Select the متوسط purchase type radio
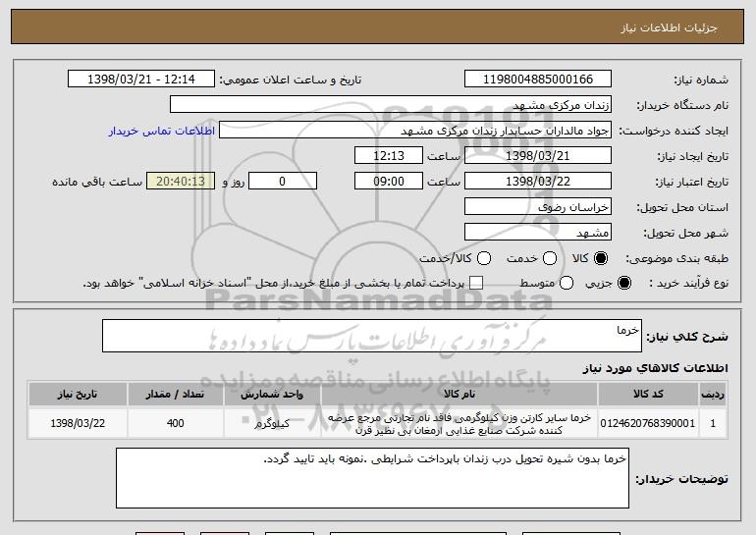 567,283
